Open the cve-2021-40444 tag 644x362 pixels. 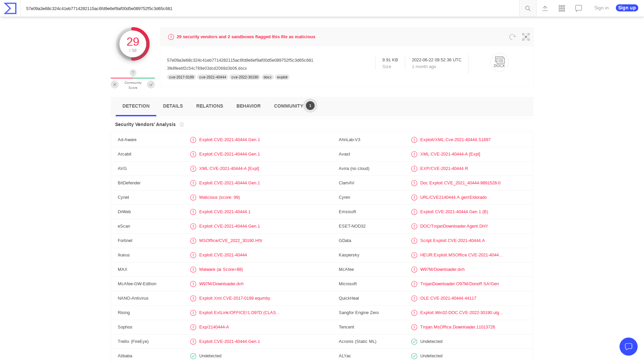pyautogui.click(x=212, y=77)
